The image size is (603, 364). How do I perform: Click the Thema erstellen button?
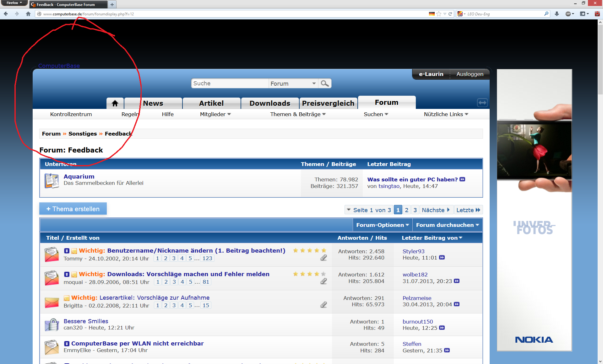pos(73,209)
